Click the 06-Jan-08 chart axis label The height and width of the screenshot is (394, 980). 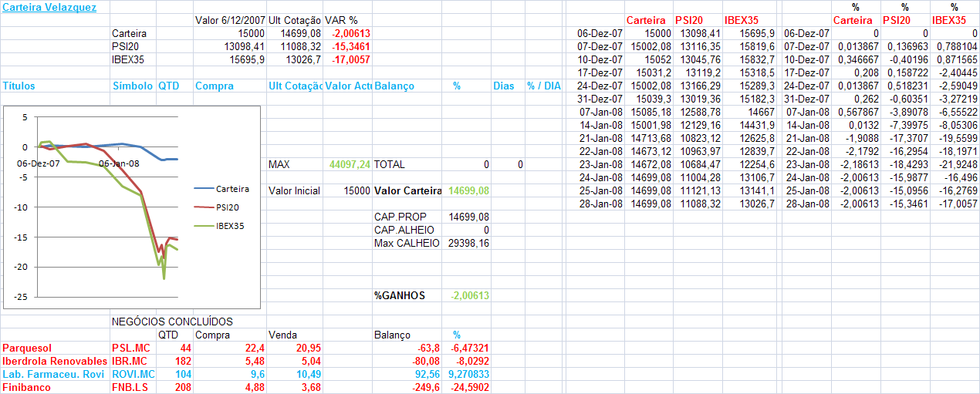pos(119,163)
